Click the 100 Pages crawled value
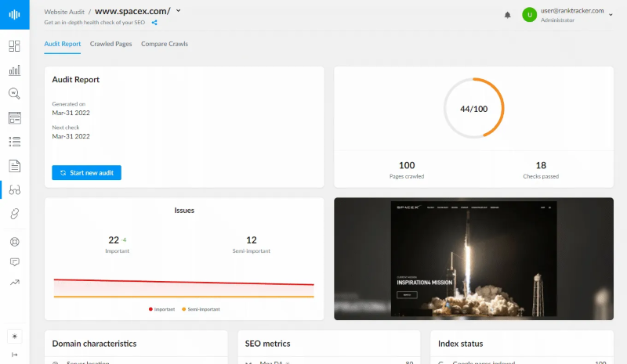This screenshot has width=627, height=364. (x=407, y=165)
